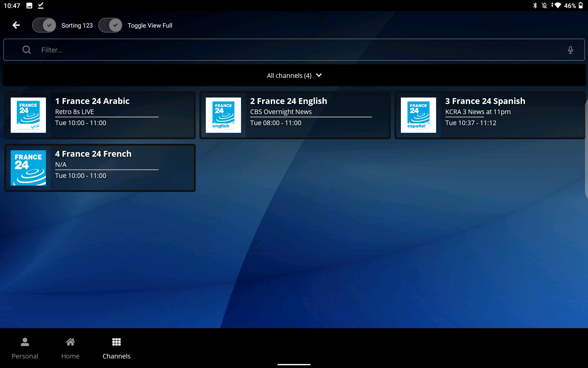Click the magnifier search icon in filter bar
Viewport: 588px width, 368px height.
(26, 50)
